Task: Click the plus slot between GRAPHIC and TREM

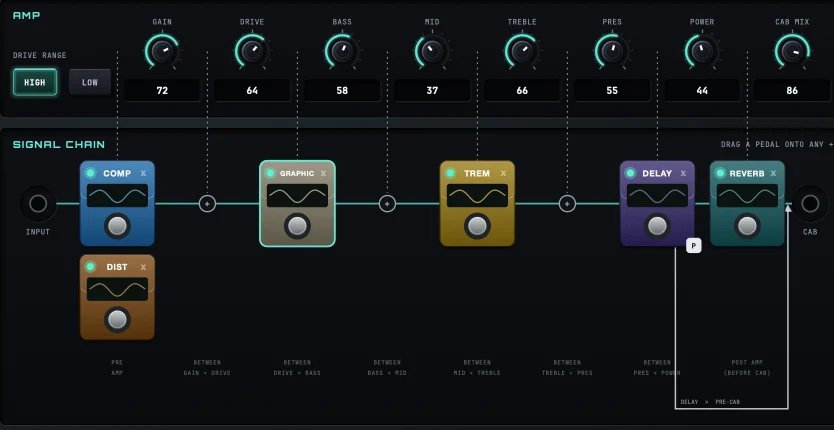Action: point(387,203)
